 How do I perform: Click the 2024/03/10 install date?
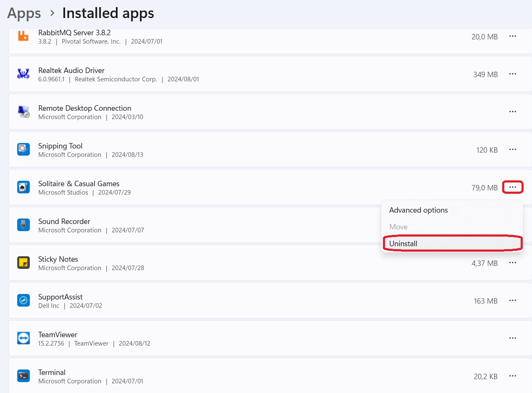click(x=127, y=117)
